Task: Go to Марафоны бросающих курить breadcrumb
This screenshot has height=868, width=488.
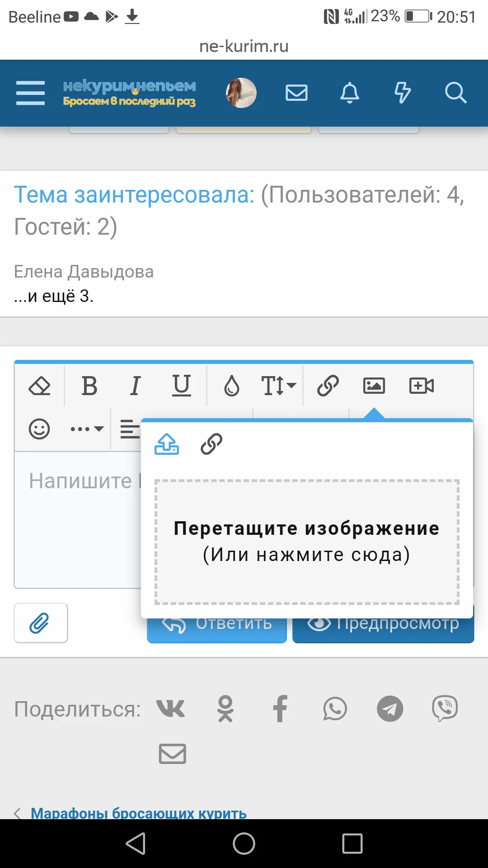Action: click(x=139, y=813)
